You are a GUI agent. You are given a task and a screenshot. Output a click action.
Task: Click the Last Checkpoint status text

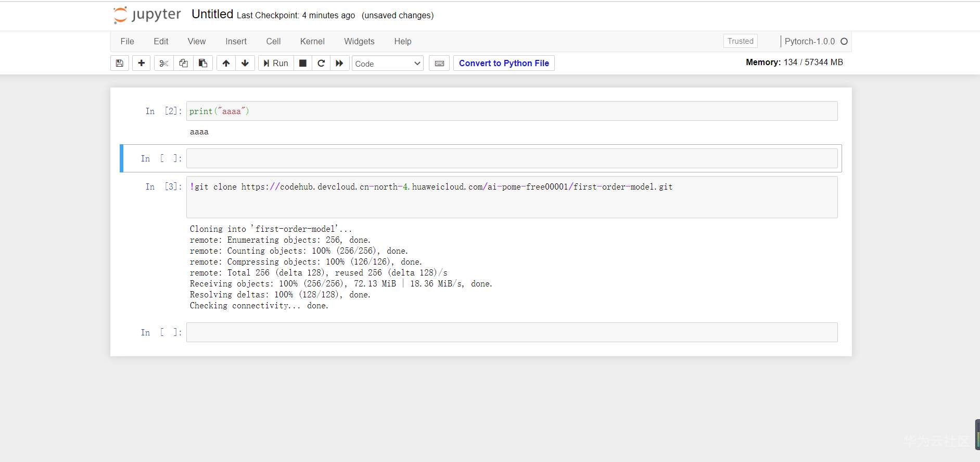pos(296,16)
